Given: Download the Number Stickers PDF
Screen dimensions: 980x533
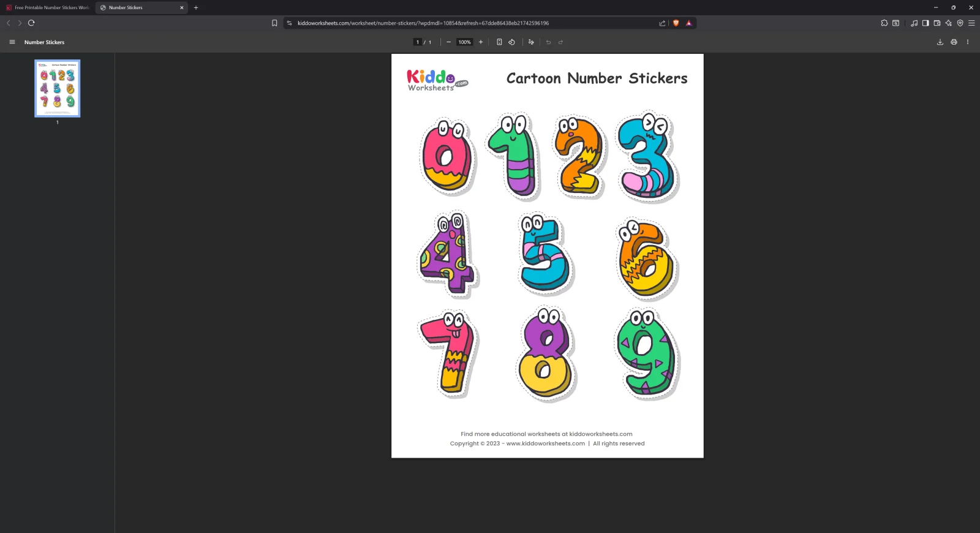Looking at the screenshot, I should pos(940,42).
